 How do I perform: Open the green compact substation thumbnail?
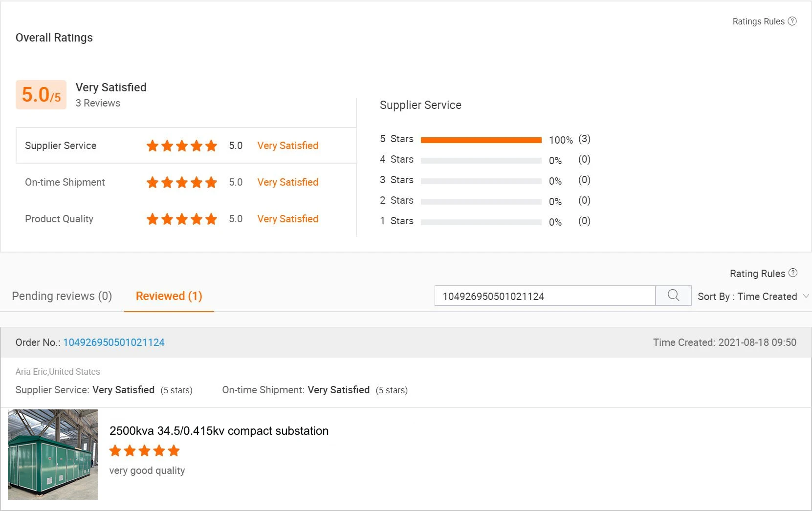(x=53, y=454)
